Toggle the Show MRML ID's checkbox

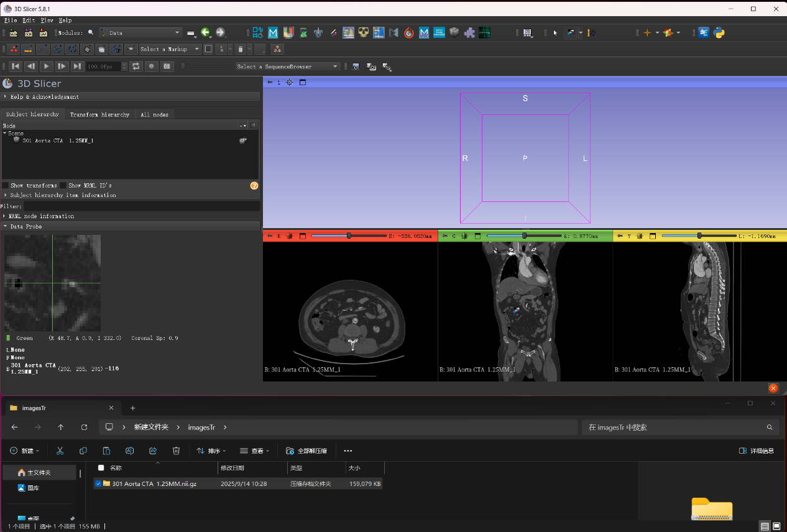[x=63, y=185]
